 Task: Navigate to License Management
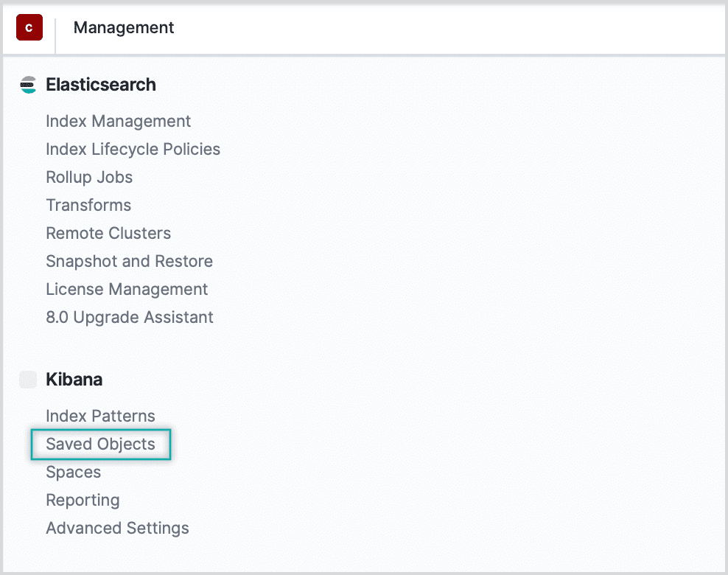127,289
